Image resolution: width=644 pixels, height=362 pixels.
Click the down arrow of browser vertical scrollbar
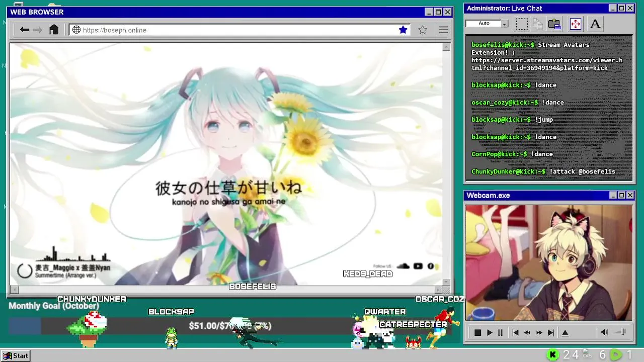pyautogui.click(x=446, y=282)
